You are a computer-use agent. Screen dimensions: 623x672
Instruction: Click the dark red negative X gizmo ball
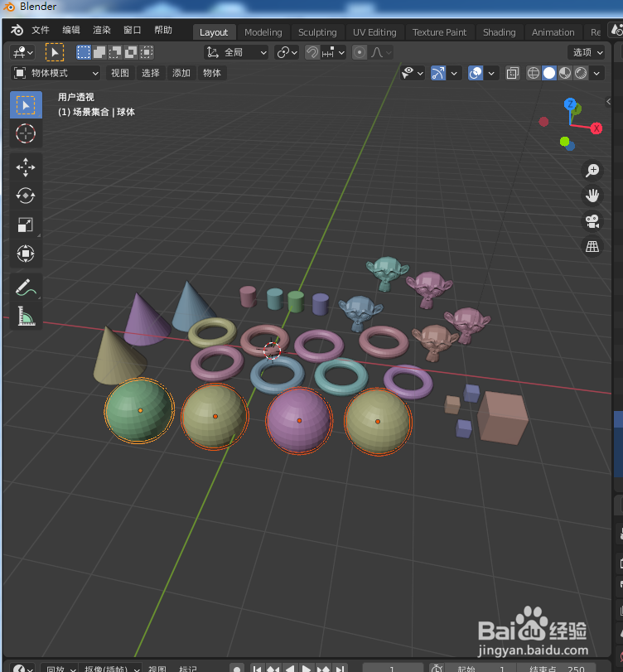(543, 122)
